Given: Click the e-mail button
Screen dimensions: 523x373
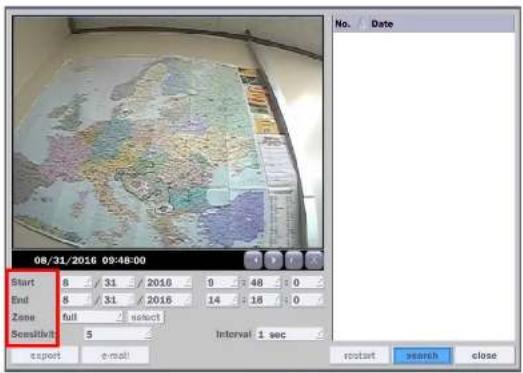Looking at the screenshot, I should tap(115, 356).
